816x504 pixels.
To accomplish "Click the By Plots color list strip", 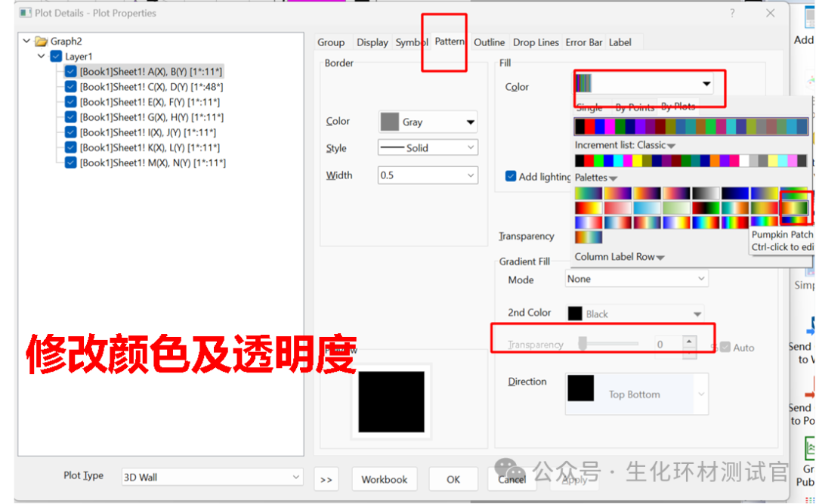I will pos(691,126).
